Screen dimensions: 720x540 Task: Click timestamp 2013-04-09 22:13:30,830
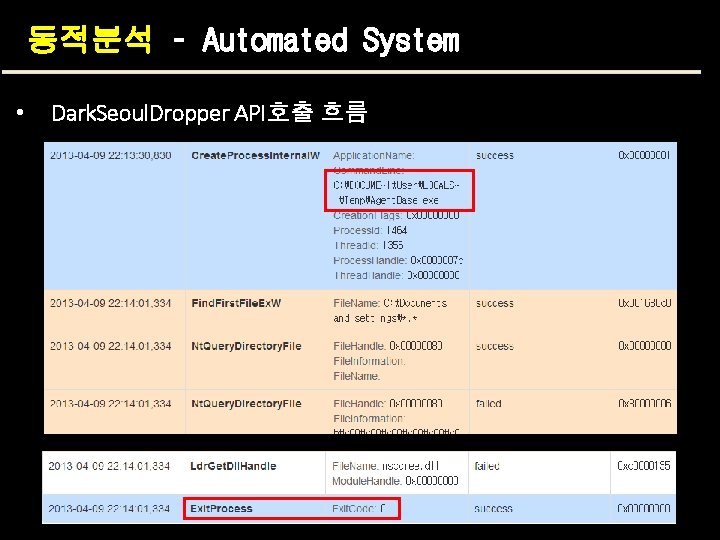click(x=111, y=155)
